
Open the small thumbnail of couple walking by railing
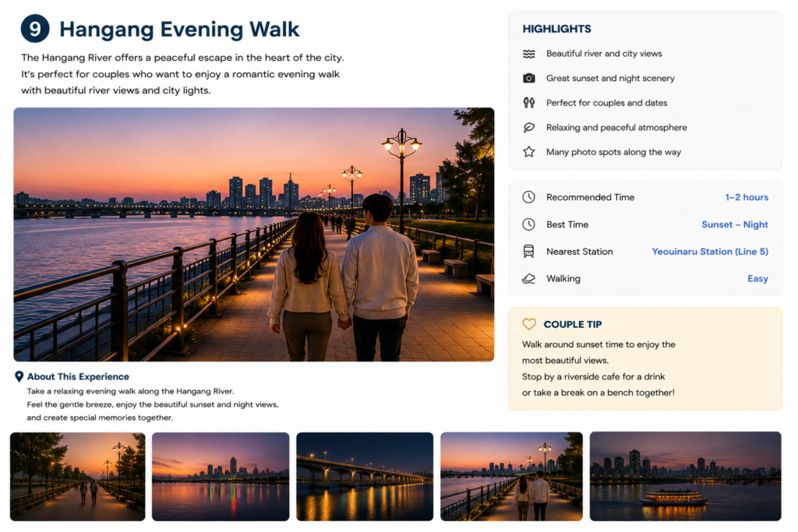[x=511, y=477]
